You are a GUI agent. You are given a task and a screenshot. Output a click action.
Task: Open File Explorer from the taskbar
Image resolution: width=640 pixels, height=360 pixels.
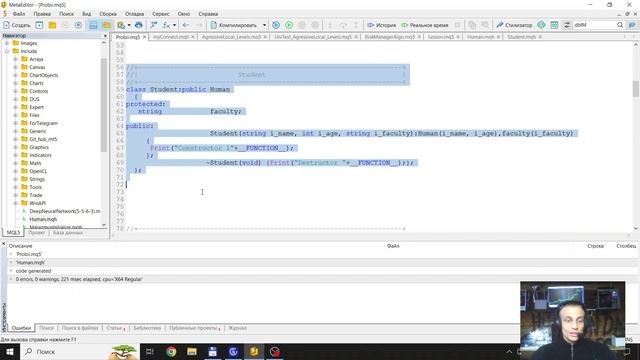coord(192,351)
